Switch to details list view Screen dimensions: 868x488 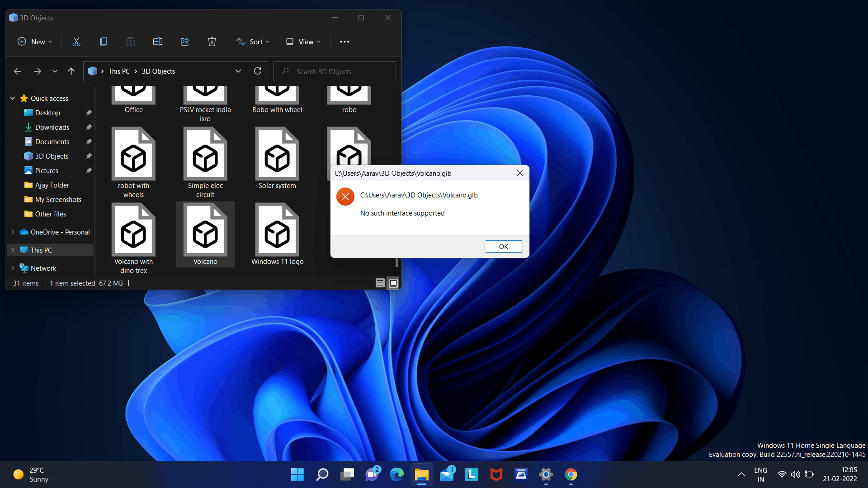(380, 283)
